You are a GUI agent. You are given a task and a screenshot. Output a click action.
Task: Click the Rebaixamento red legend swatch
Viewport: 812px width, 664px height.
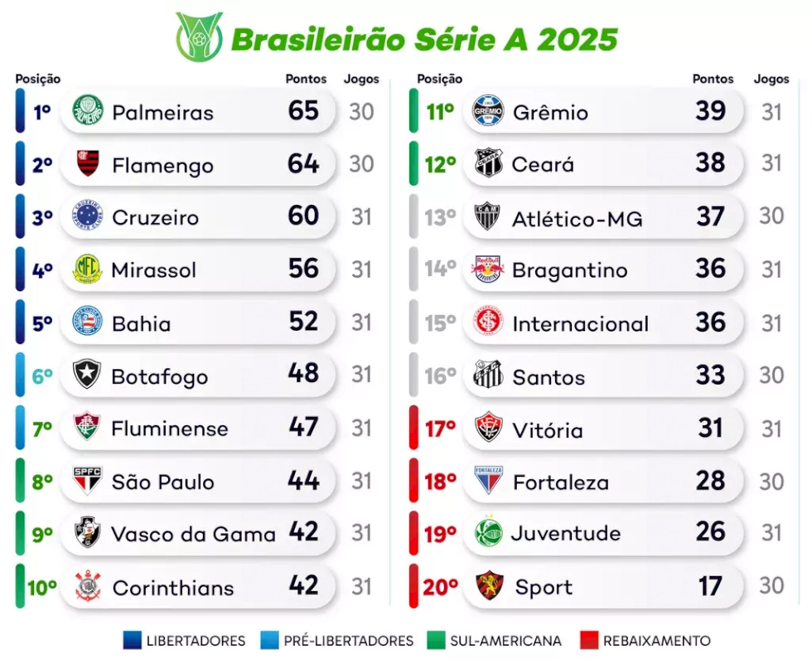coord(589,640)
